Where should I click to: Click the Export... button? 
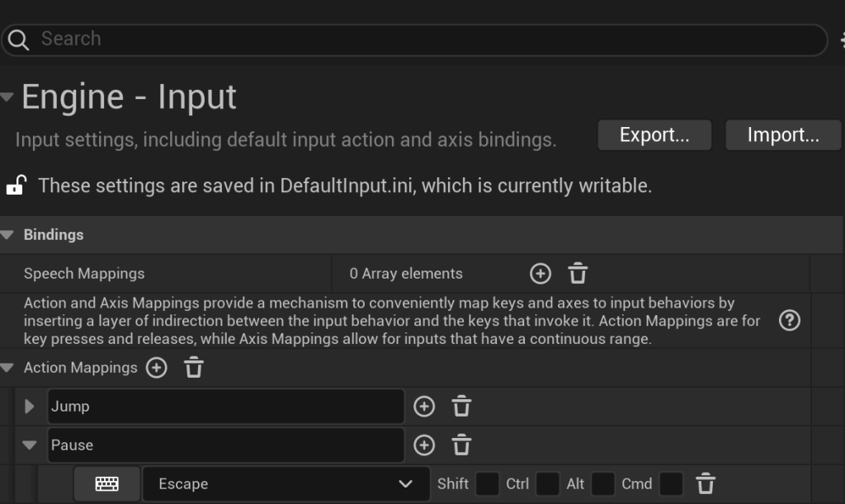pyautogui.click(x=654, y=135)
